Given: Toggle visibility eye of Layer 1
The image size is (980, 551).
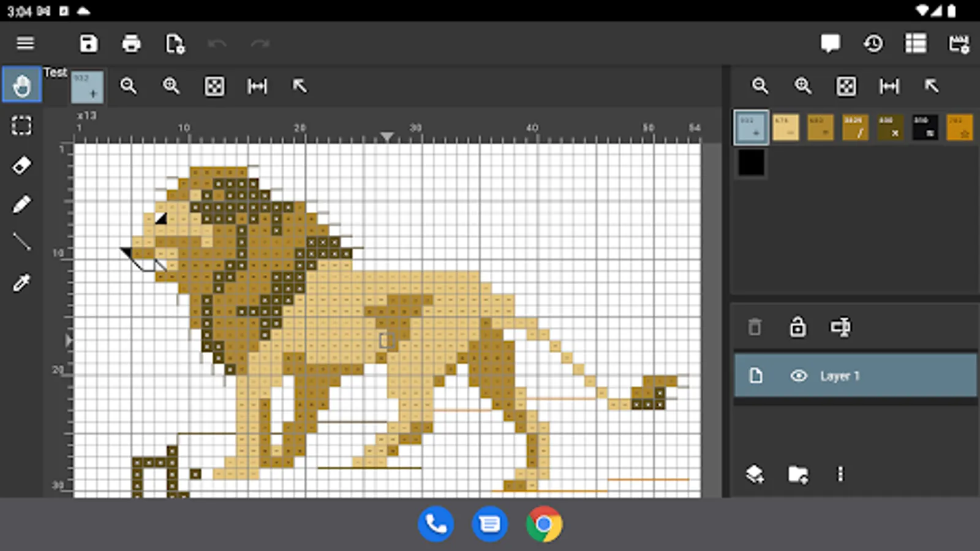Looking at the screenshot, I should [799, 375].
